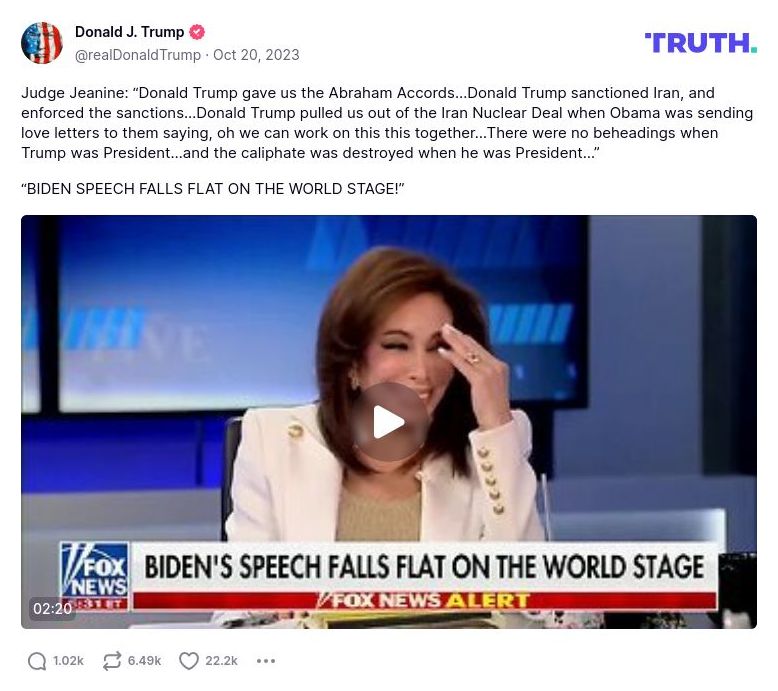The height and width of the screenshot is (691, 778).
Task: Open the Donald J. Trump display name
Action: [x=130, y=32]
